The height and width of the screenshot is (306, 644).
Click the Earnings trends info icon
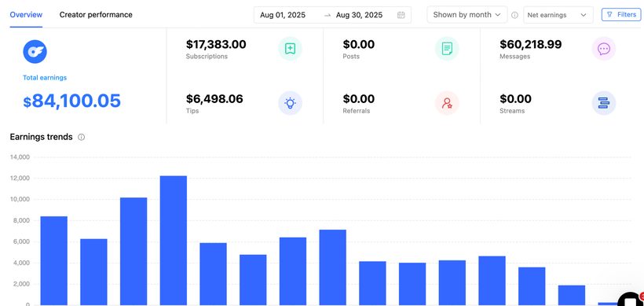coord(82,137)
